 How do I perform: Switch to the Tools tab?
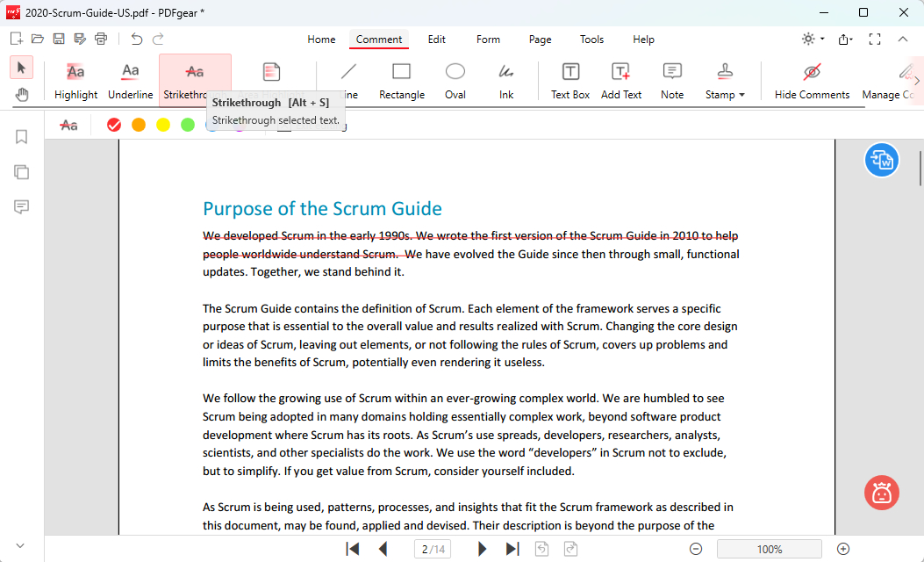click(591, 40)
